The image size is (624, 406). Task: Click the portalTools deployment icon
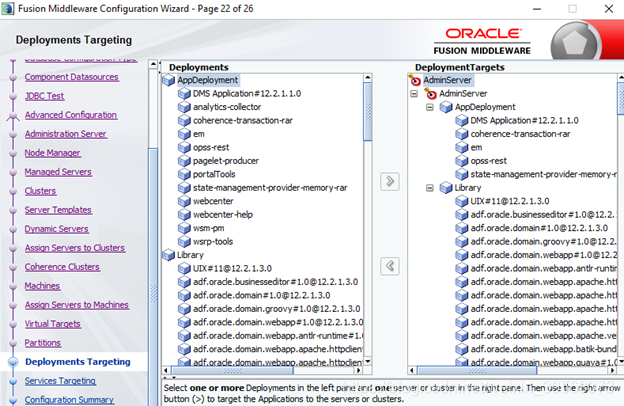pyautogui.click(x=184, y=174)
